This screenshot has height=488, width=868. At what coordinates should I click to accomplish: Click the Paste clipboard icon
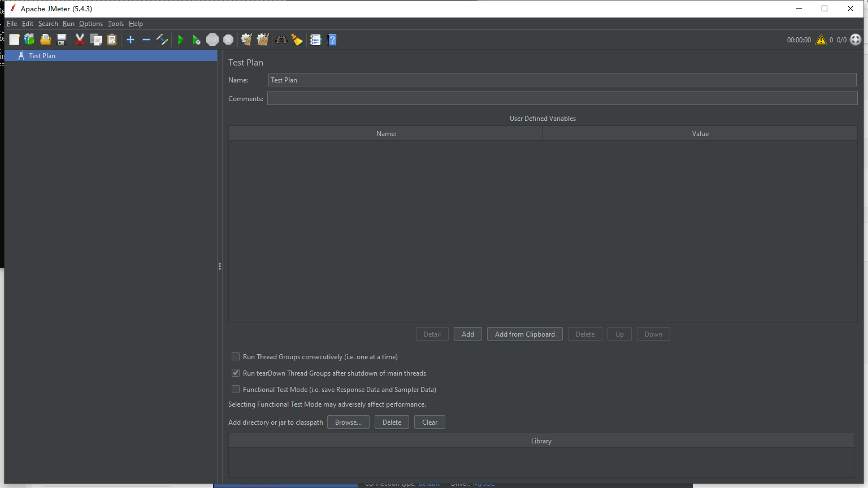pos(112,40)
